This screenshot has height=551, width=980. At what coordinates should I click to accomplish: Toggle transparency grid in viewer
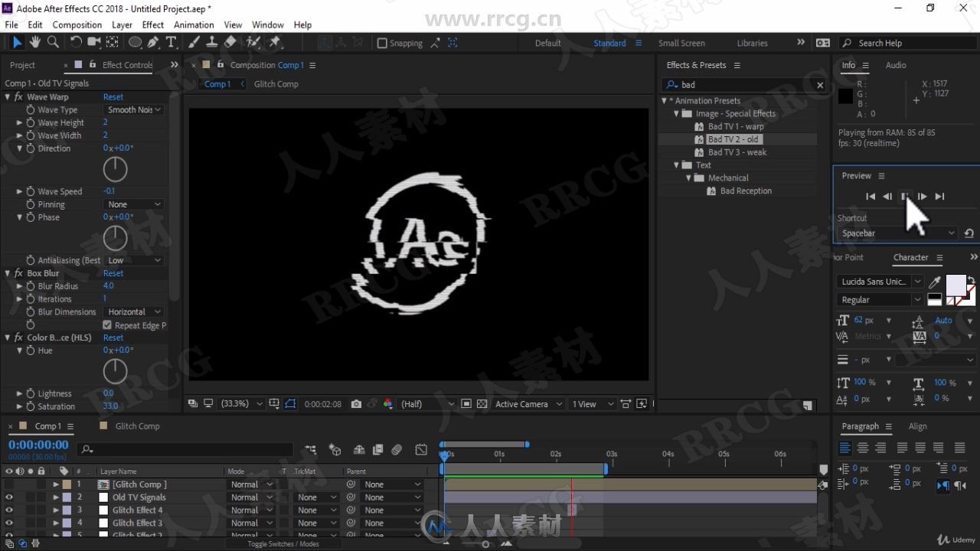(x=482, y=404)
